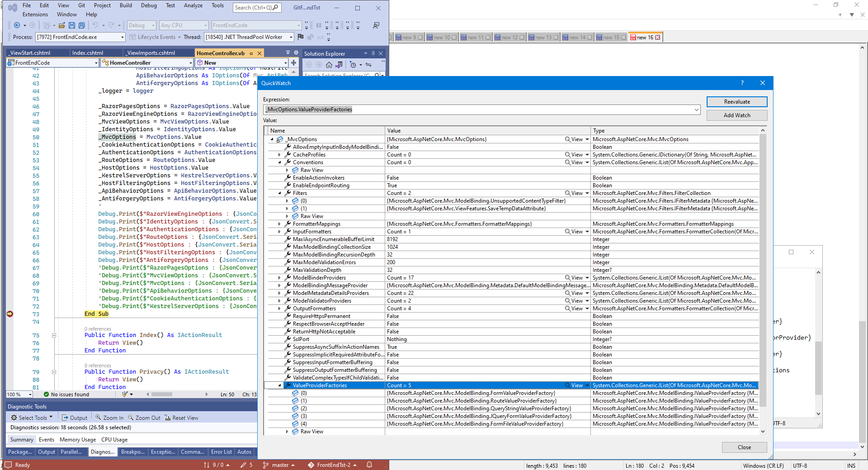Screen dimensions: 868x470
Task: Open the New member dropdown
Action: click(x=285, y=63)
